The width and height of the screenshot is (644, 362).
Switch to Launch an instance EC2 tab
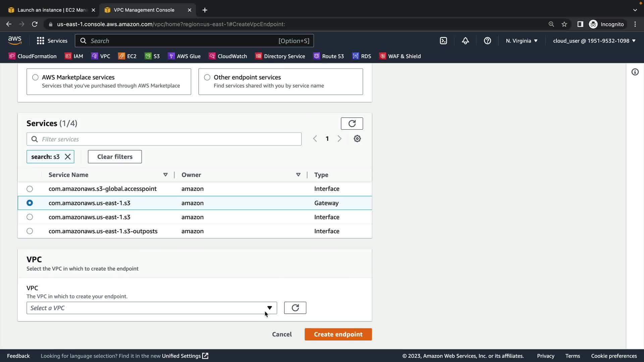click(52, 10)
